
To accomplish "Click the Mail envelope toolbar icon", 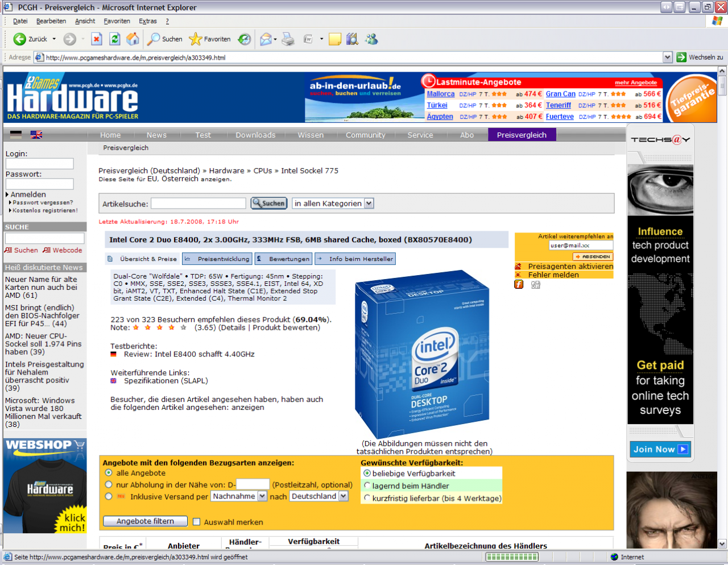I will 266,39.
